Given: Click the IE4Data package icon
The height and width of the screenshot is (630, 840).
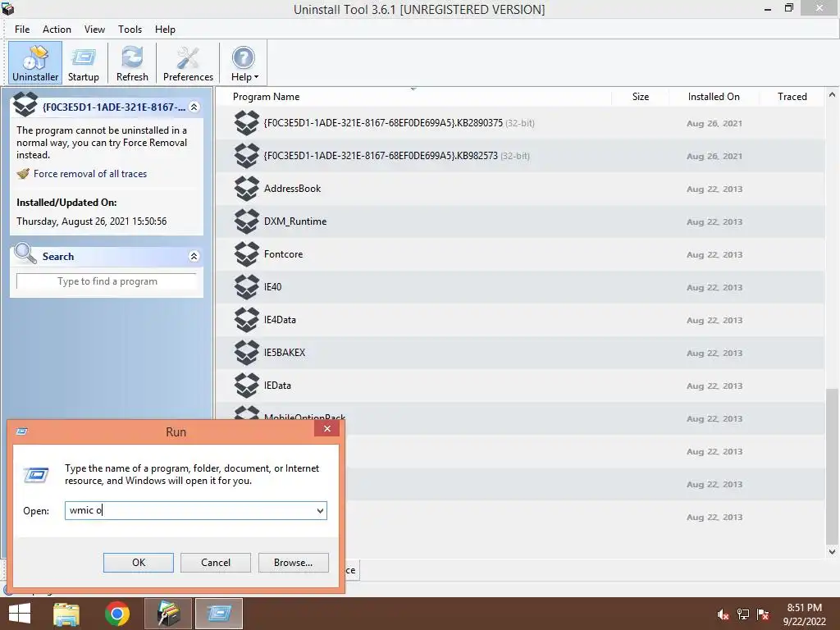Looking at the screenshot, I should pyautogui.click(x=246, y=320).
